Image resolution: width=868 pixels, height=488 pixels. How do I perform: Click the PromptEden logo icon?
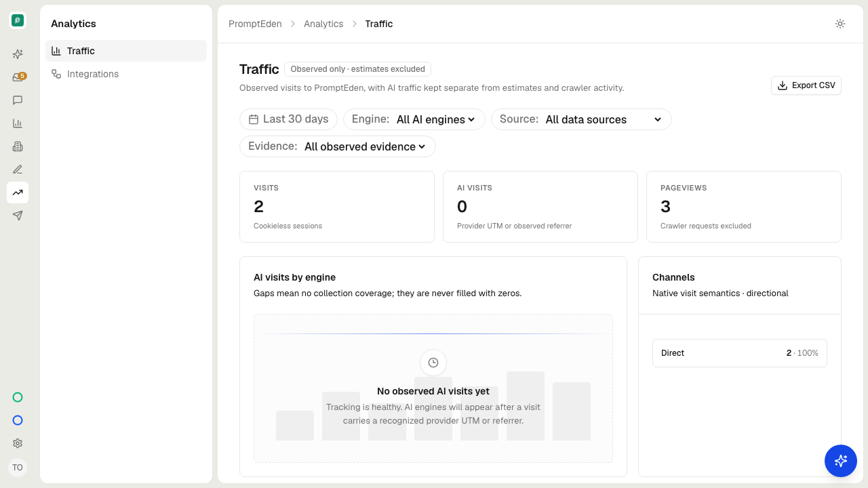pyautogui.click(x=18, y=20)
